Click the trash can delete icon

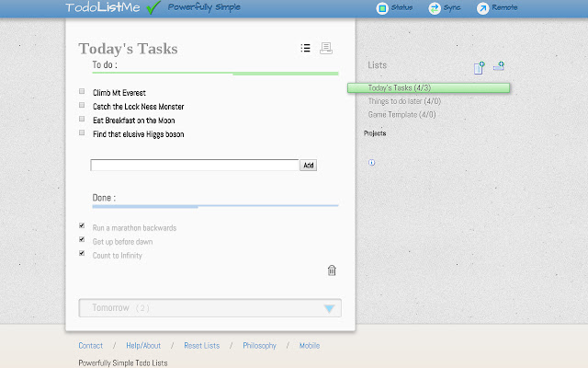tap(332, 270)
